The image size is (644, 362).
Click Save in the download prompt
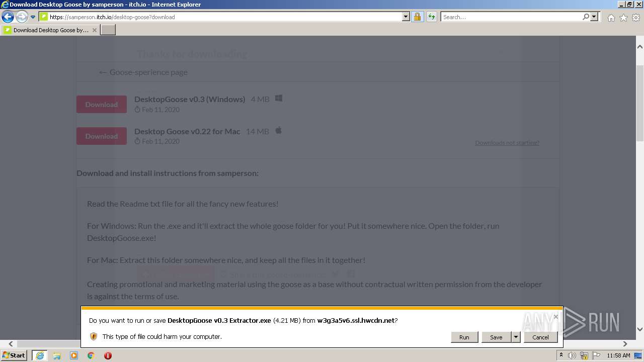coord(496,337)
